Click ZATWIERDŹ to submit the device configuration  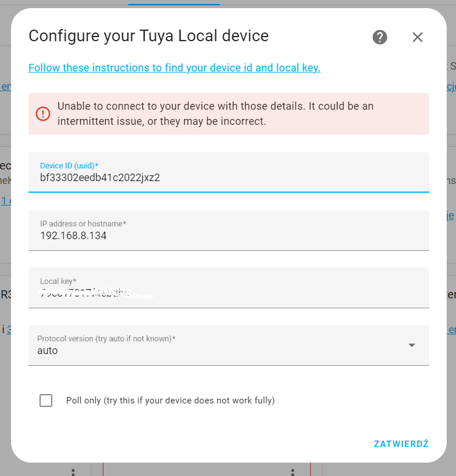pos(401,443)
